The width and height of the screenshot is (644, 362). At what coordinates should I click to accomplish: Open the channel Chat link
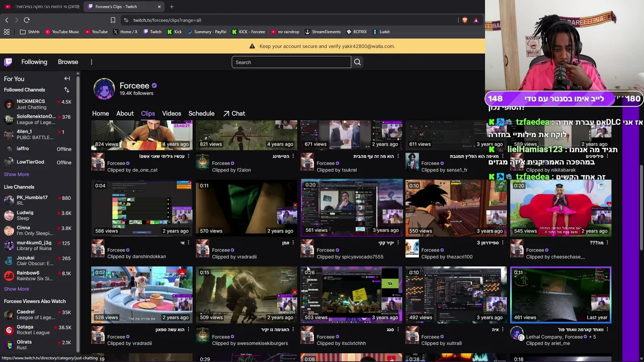click(x=234, y=114)
